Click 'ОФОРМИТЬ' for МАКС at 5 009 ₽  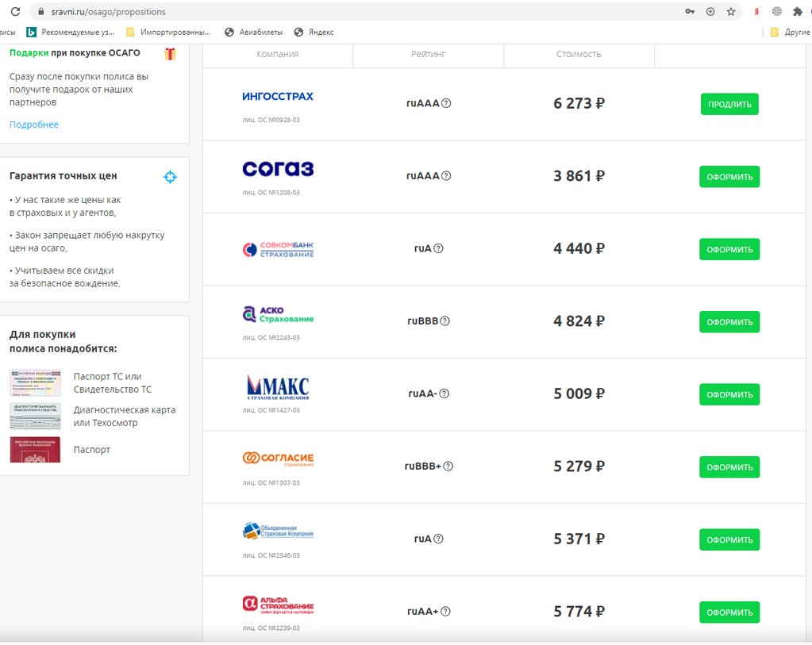pos(729,394)
